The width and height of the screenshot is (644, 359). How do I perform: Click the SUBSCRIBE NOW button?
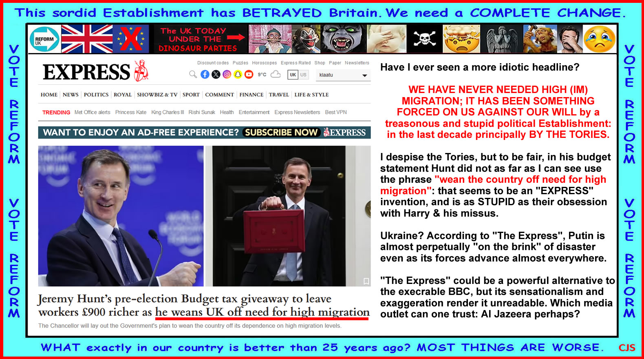pos(281,133)
